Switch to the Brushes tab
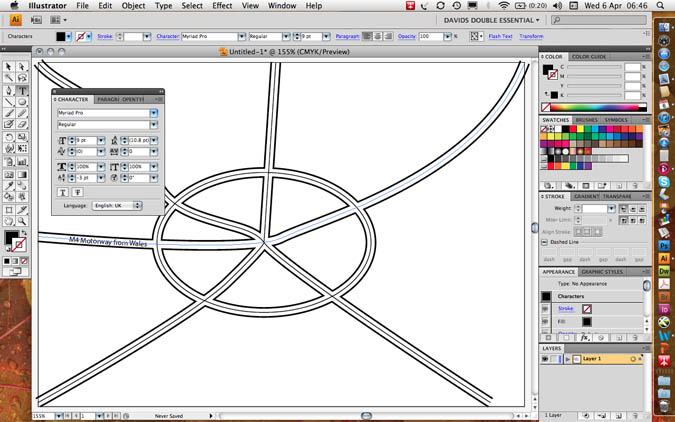Viewport: 675px width, 422px height. [x=586, y=120]
